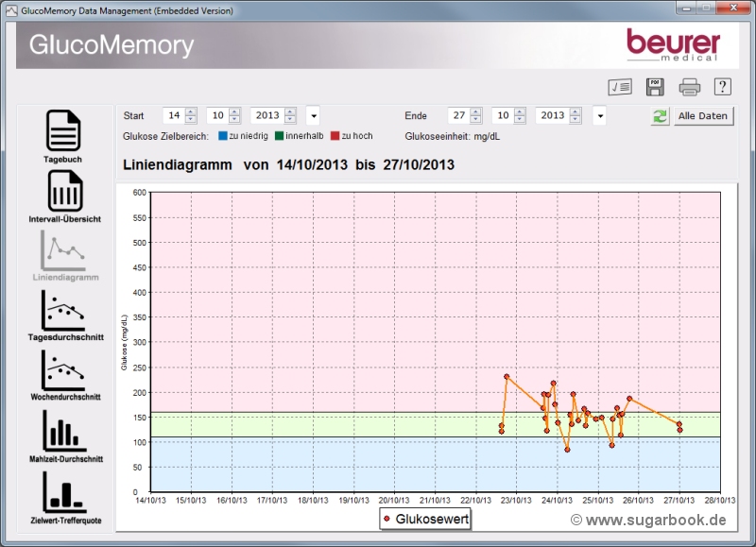
Task: Click the Liniendiagramm date range heading
Action: [x=288, y=164]
